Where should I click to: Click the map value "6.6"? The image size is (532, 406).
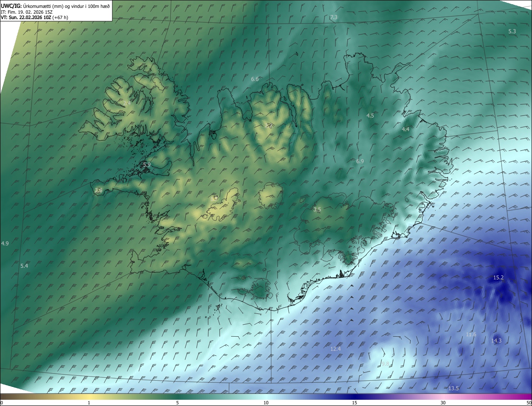(255, 79)
